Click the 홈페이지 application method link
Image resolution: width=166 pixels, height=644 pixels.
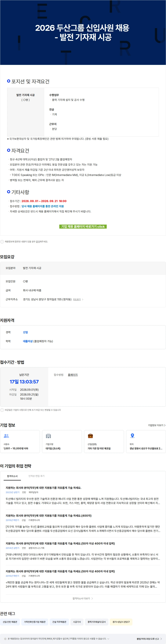coord(73,375)
